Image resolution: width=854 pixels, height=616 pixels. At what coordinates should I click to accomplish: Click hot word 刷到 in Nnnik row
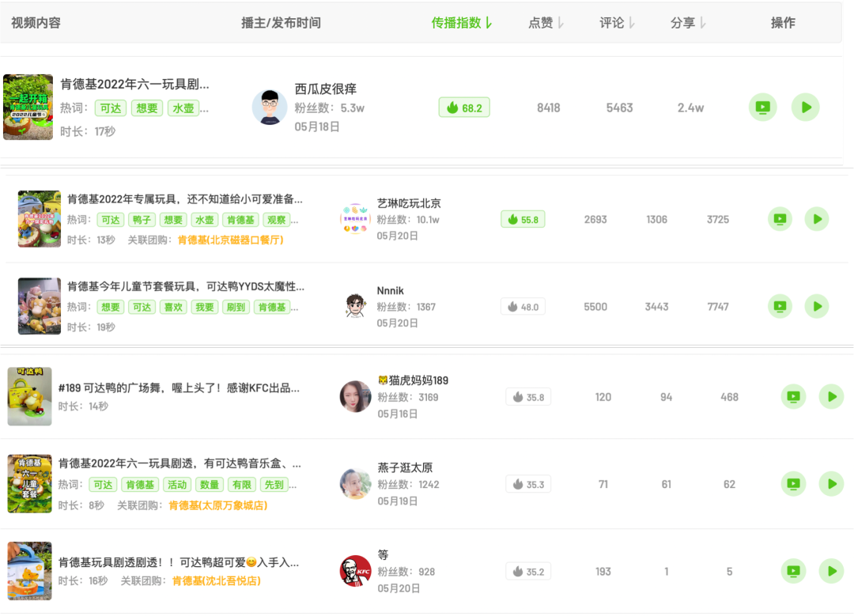tap(236, 307)
